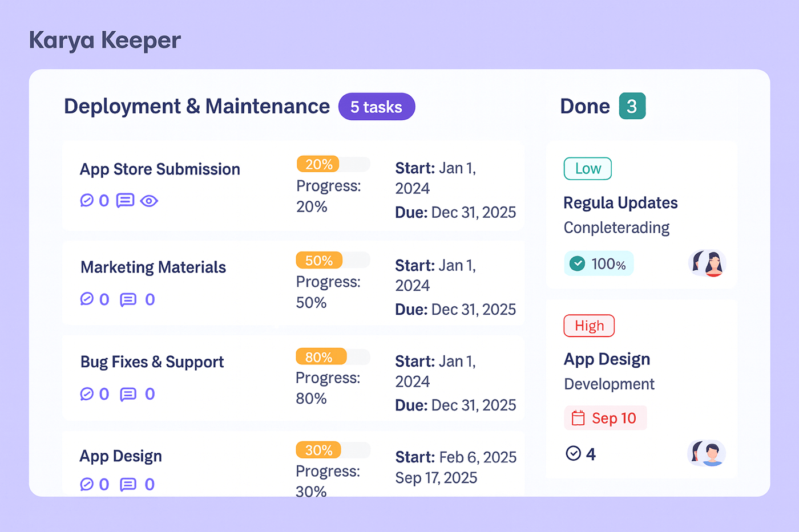This screenshot has height=532, width=799.
Task: Open the subtask check icon showing 4
Action: point(572,453)
